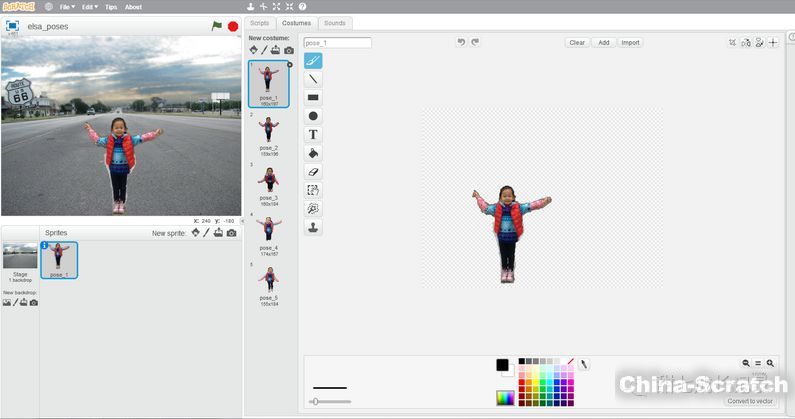
Task: Switch to the Scripts tab
Action: pyautogui.click(x=260, y=22)
